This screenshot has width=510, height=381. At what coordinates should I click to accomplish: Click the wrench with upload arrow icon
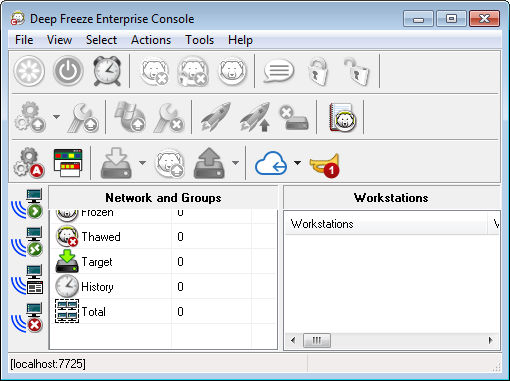coord(83,117)
